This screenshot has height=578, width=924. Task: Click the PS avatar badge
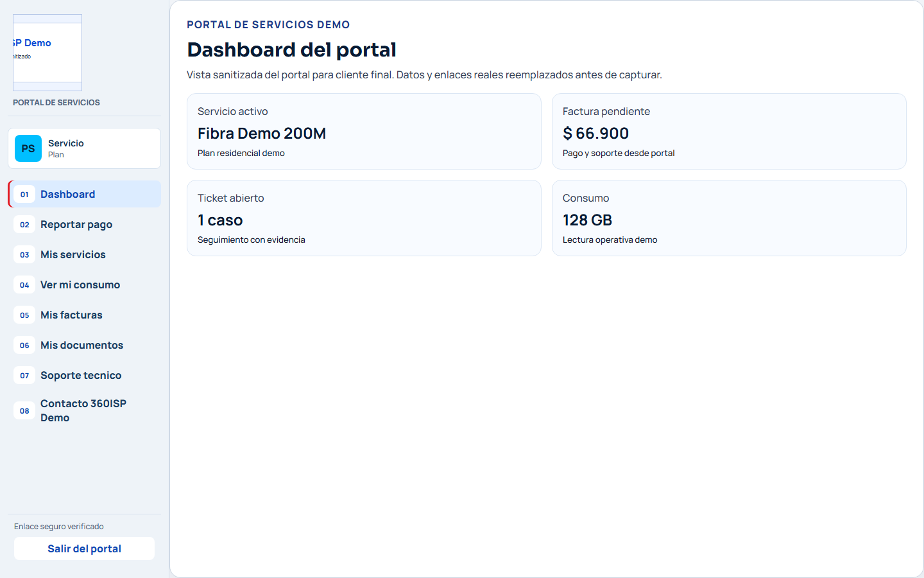click(x=28, y=148)
